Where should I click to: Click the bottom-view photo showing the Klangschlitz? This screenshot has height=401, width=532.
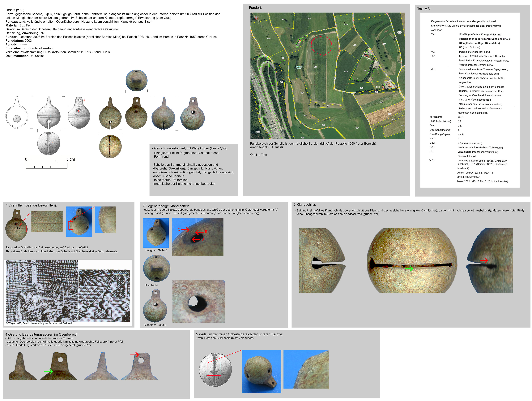click(x=110, y=146)
